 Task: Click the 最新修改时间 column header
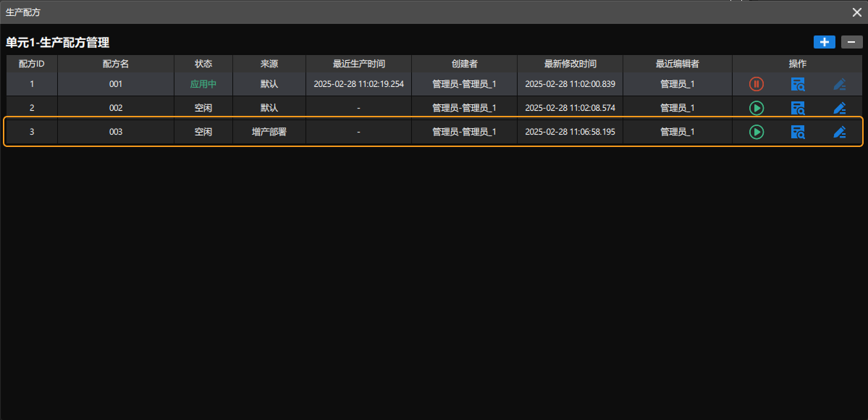569,63
